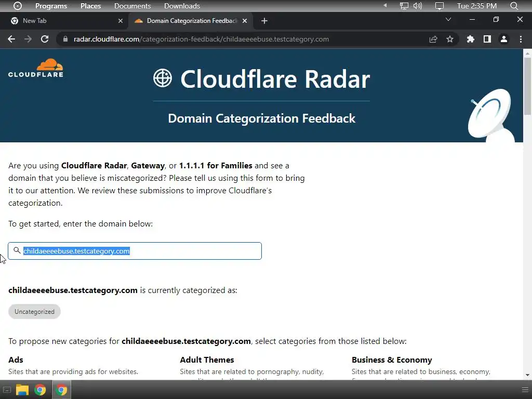Toggle the browser side panel icon

487,39
